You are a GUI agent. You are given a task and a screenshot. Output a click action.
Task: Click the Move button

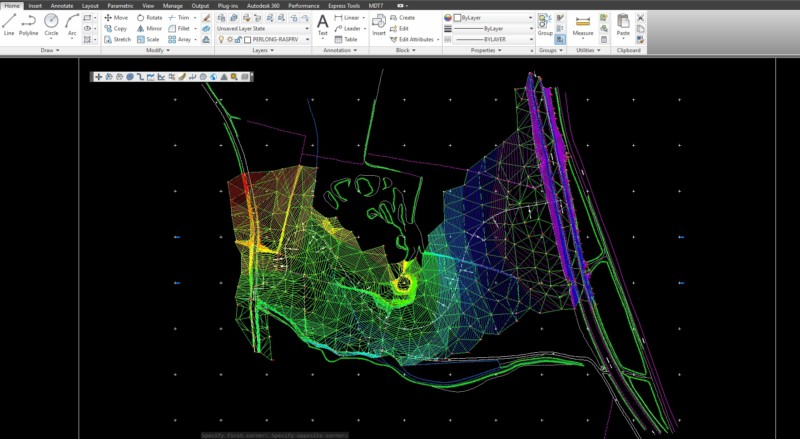(116, 17)
